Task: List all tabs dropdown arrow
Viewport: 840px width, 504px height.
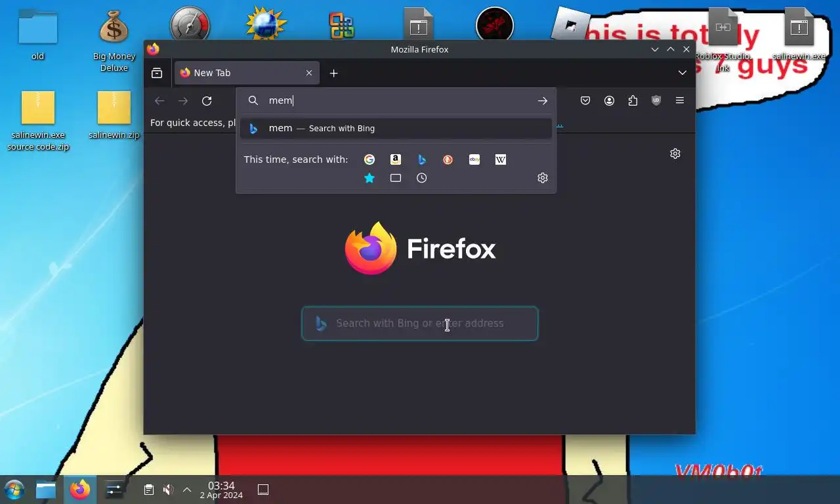Action: (682, 73)
